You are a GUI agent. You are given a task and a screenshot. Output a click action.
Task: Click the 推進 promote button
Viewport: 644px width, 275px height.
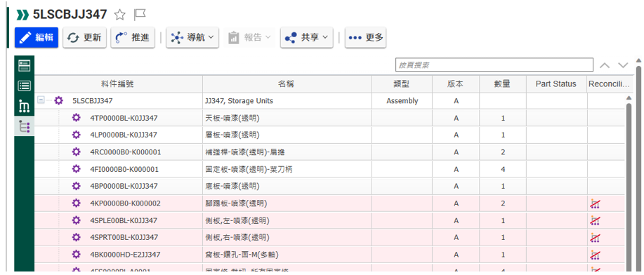133,38
